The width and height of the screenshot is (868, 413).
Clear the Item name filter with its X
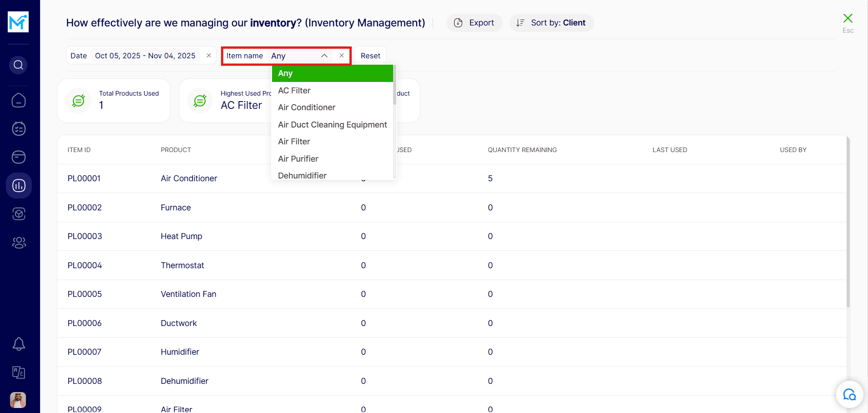(x=342, y=56)
